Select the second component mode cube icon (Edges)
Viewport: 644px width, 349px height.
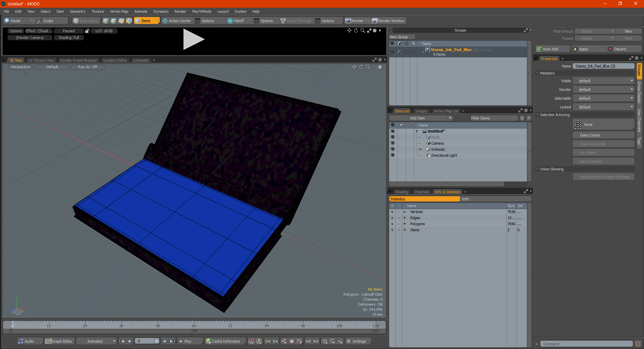[113, 21]
